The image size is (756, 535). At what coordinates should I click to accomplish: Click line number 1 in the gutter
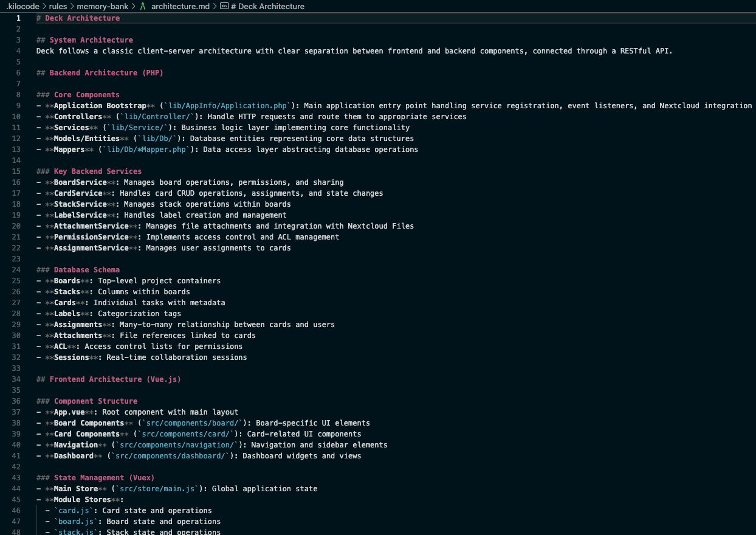click(x=18, y=18)
